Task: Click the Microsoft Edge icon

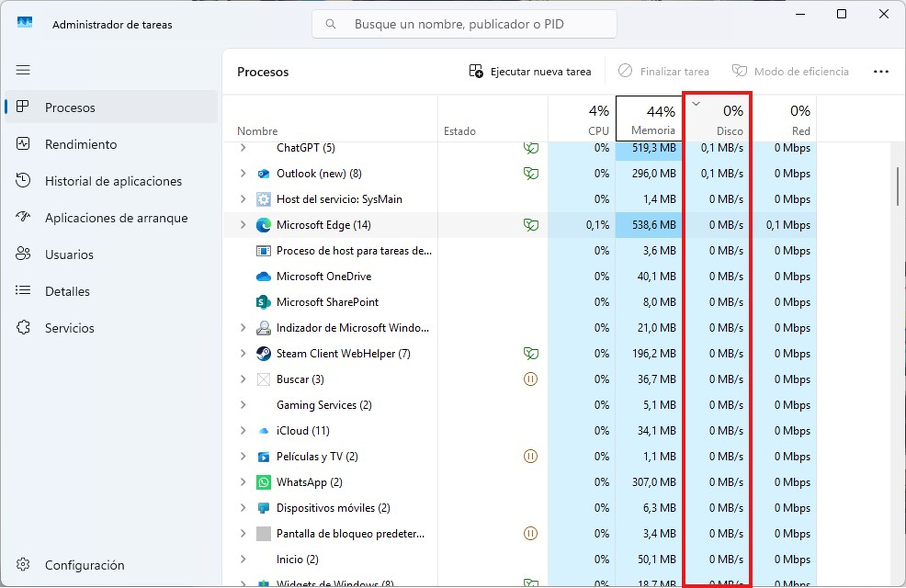Action: [264, 225]
